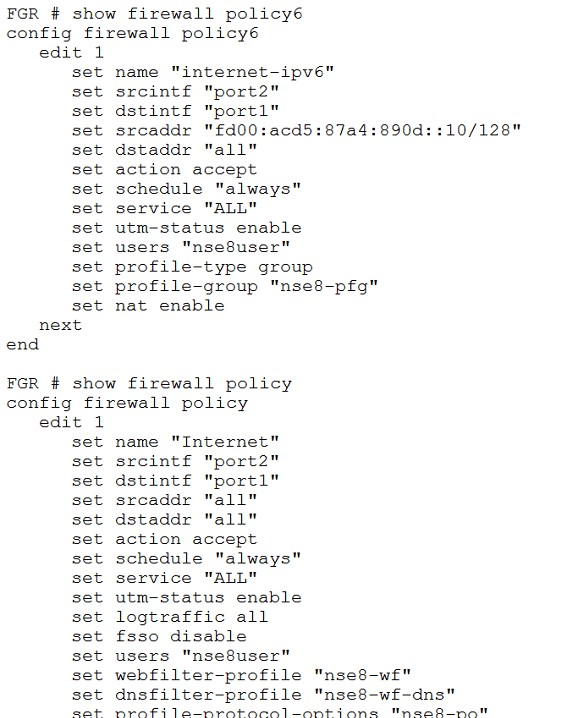Click the first "next" keyword
Viewport: 567px width, 718px height.
point(60,325)
